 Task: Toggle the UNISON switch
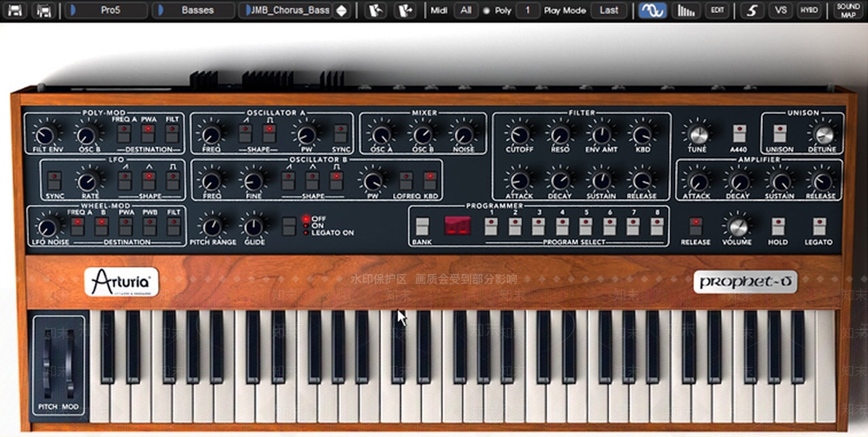tap(780, 134)
